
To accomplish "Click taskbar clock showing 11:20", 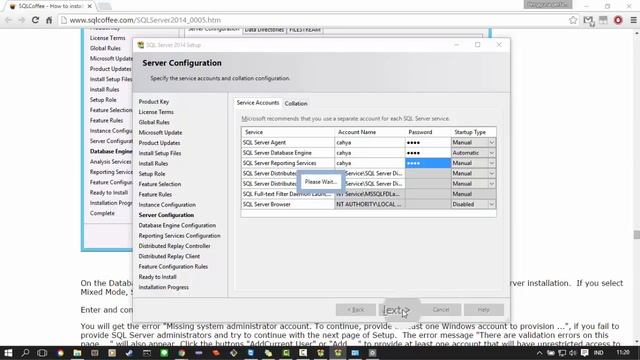I will pos(623,353).
